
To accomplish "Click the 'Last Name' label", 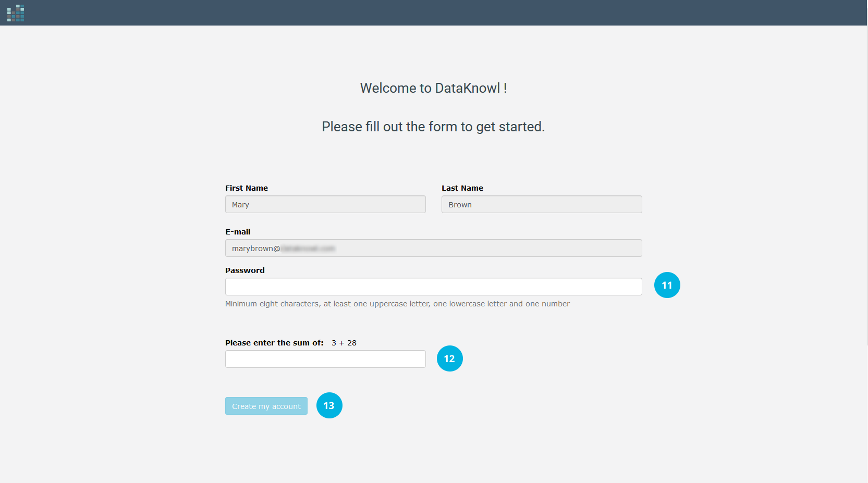I will click(x=462, y=188).
